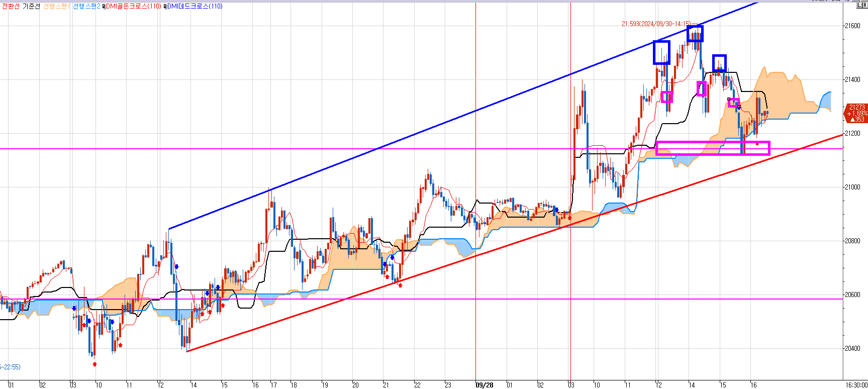Click the 20600 price axis label

pos(853,295)
